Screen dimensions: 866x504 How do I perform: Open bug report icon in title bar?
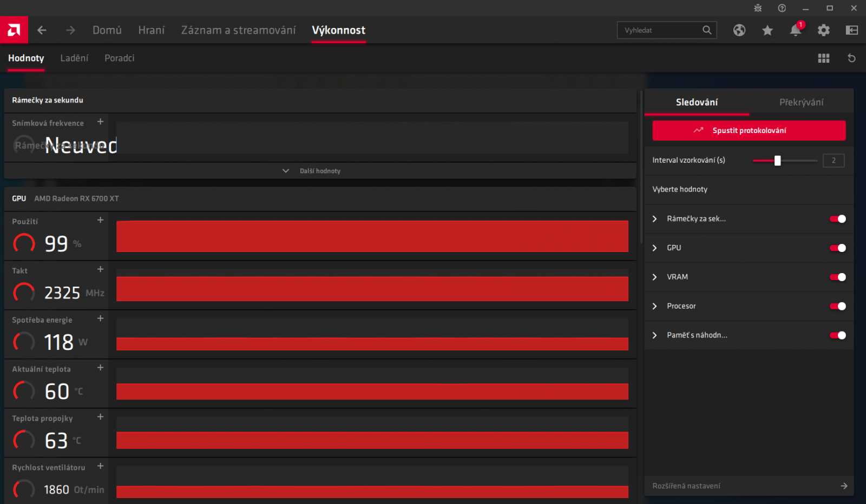758,8
